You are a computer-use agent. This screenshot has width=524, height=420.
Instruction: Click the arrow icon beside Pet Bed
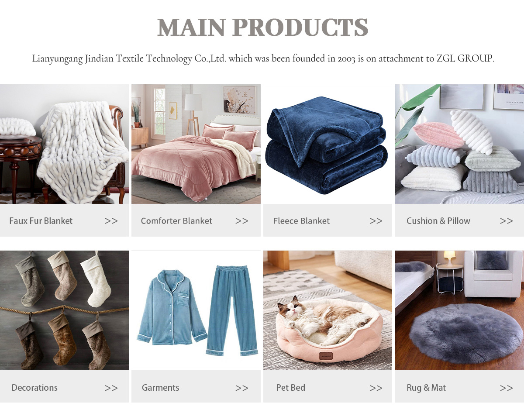tap(376, 388)
